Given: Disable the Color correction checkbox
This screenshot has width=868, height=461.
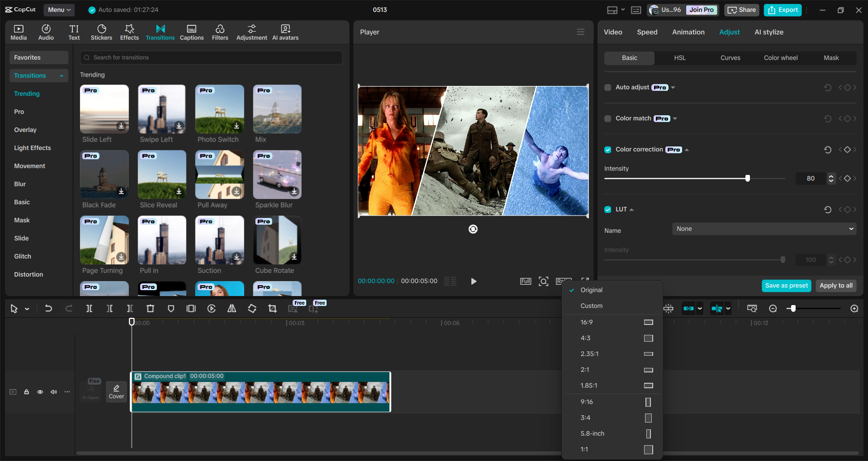Looking at the screenshot, I should (x=607, y=150).
